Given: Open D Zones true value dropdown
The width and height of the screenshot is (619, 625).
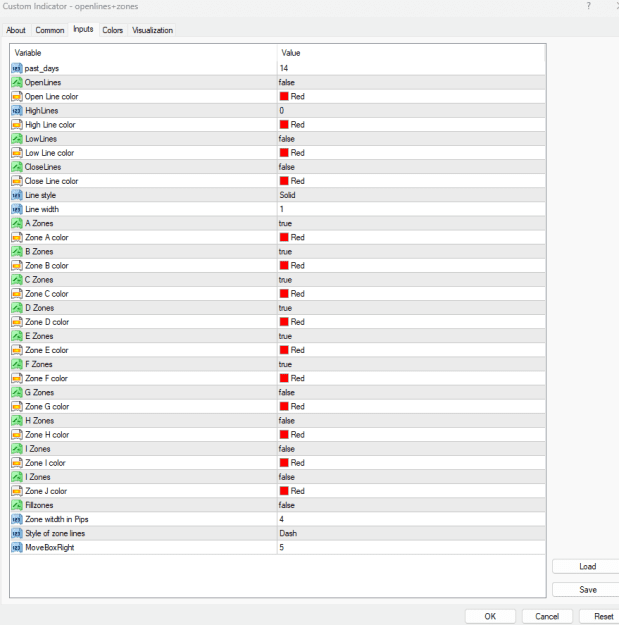Looking at the screenshot, I should click(x=411, y=308).
